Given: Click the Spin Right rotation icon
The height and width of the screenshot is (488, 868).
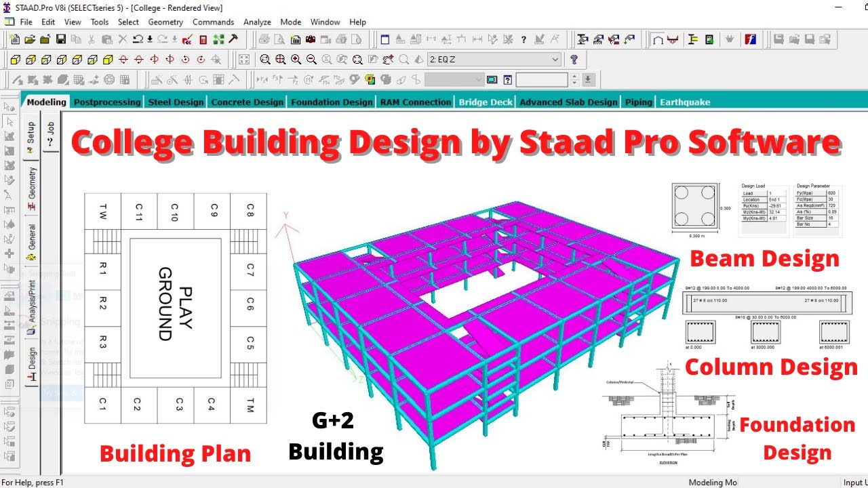Looking at the screenshot, I should click(201, 60).
